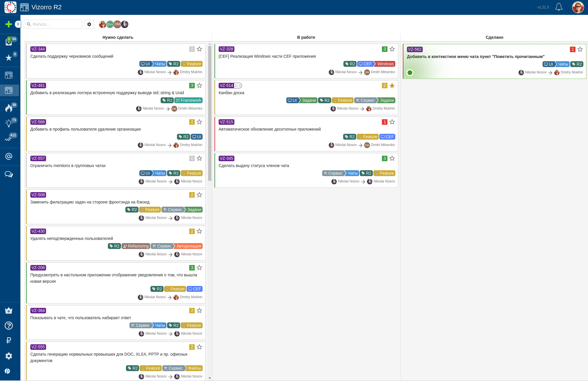The height and width of the screenshot is (381, 588).
Task: Toggle favorite star on VZ-562
Action: tap(580, 49)
